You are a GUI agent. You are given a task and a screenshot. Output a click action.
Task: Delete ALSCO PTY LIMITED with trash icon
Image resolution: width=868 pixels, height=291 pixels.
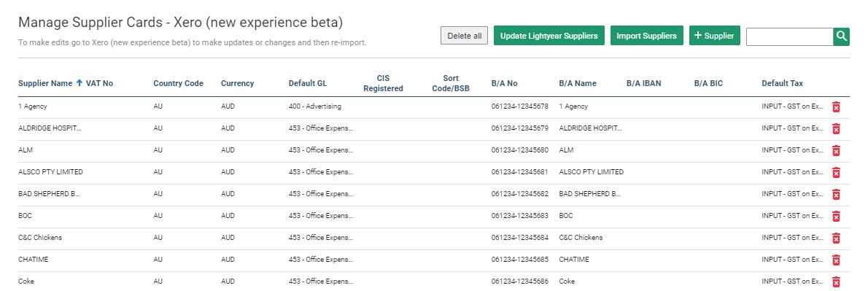click(x=836, y=173)
